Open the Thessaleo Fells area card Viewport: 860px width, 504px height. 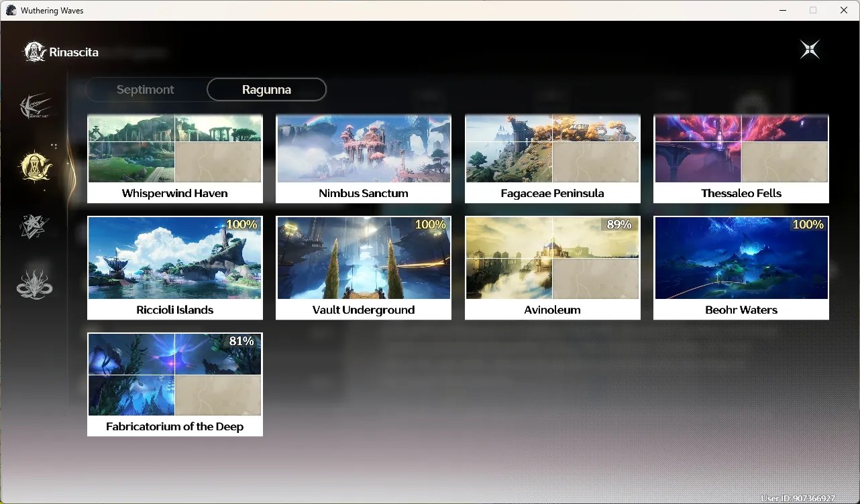(741, 158)
